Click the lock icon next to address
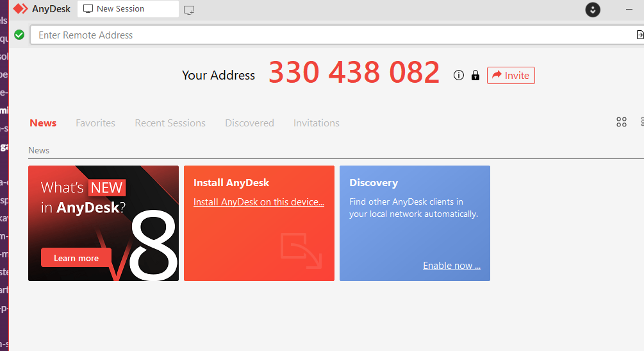The width and height of the screenshot is (644, 351). point(475,75)
